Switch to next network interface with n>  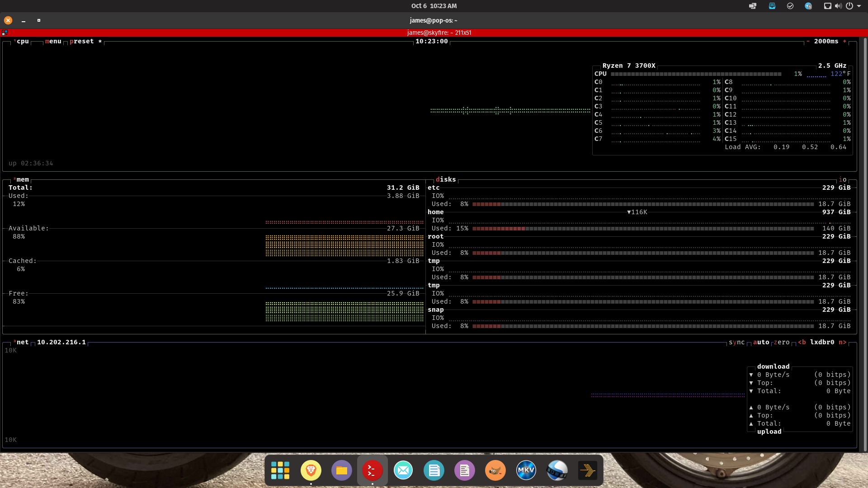point(842,342)
